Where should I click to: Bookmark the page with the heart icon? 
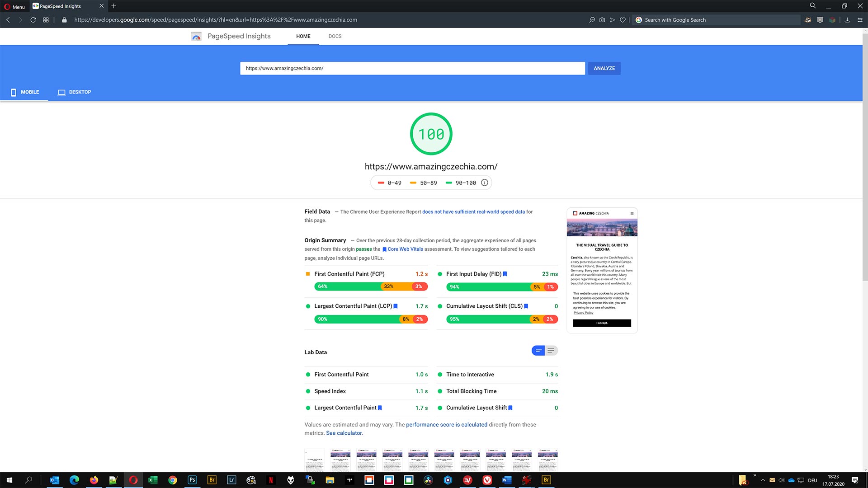[623, 20]
